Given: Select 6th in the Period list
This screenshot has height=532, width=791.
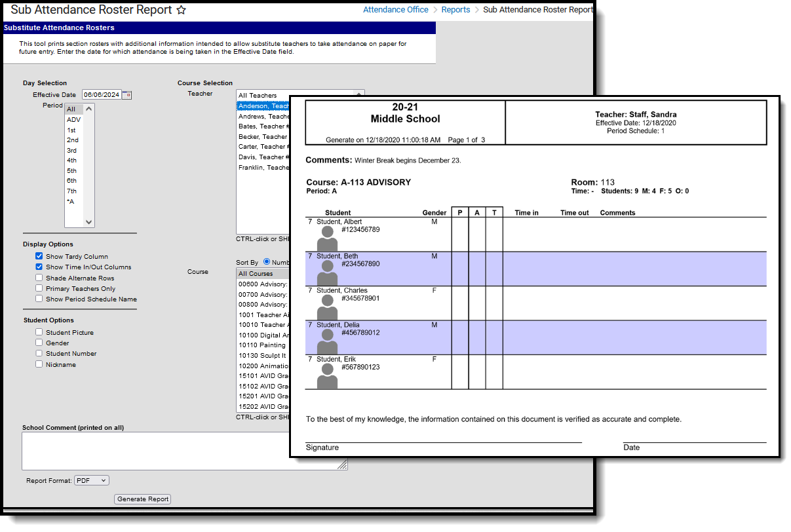Looking at the screenshot, I should [x=74, y=181].
